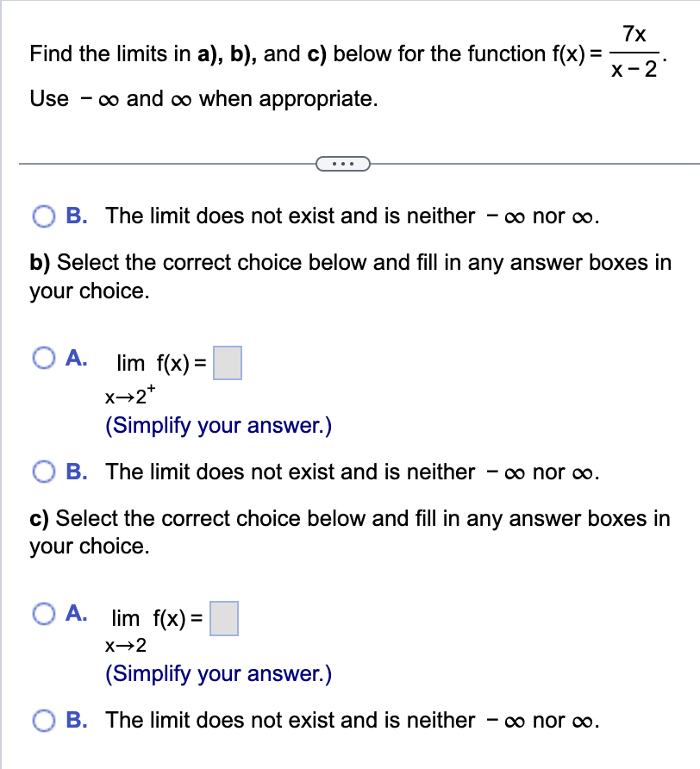Click the radio next to 'limit does not exist' under c)

[x=42, y=721]
